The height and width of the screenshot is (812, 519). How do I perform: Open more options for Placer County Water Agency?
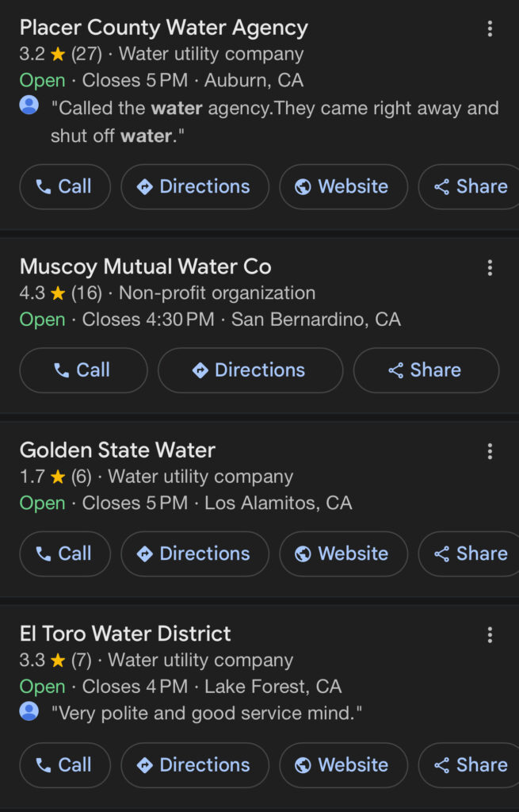[490, 29]
